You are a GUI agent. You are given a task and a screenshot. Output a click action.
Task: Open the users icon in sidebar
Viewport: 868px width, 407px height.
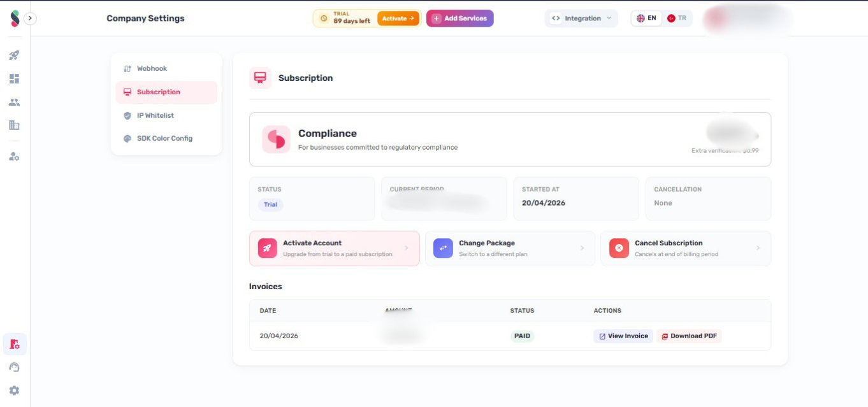point(14,102)
